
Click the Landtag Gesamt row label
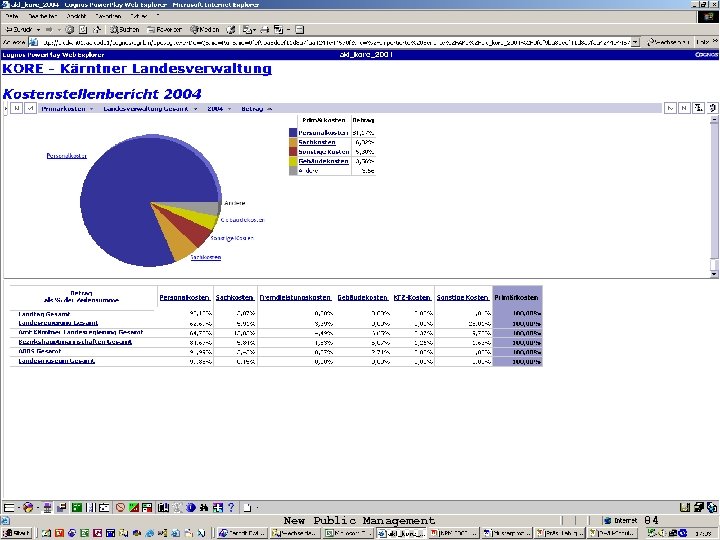[44, 314]
